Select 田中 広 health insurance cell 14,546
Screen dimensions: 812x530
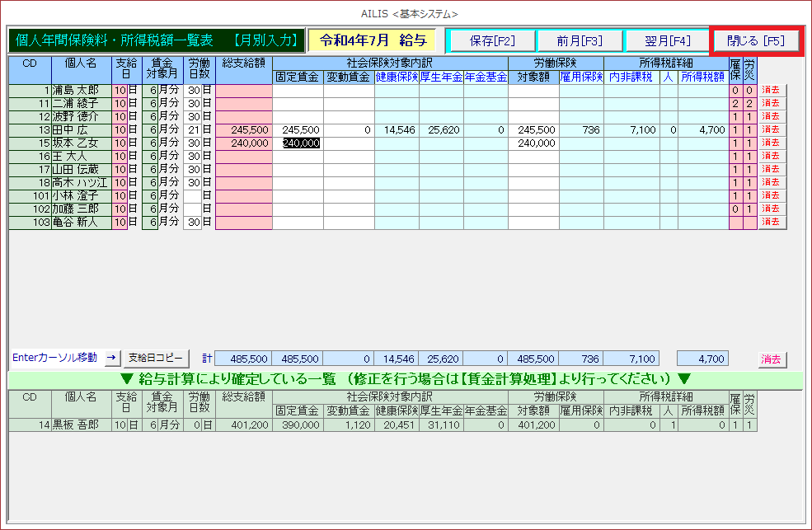397,130
